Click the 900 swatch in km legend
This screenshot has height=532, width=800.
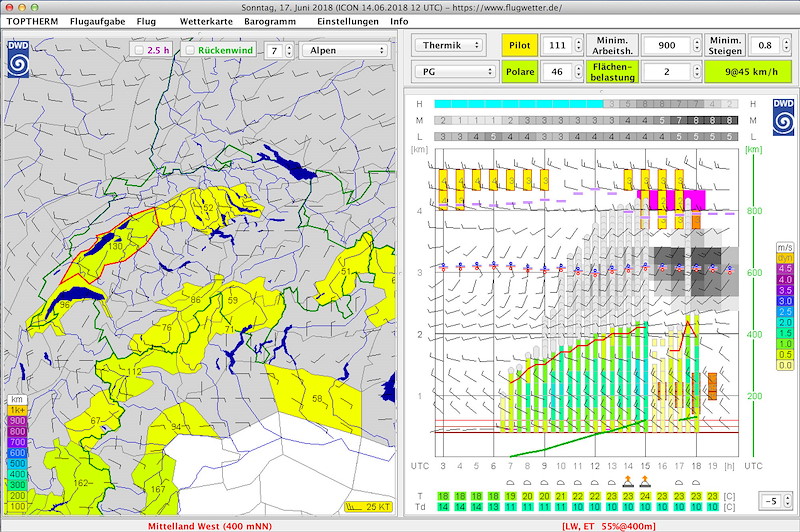pyautogui.click(x=17, y=421)
